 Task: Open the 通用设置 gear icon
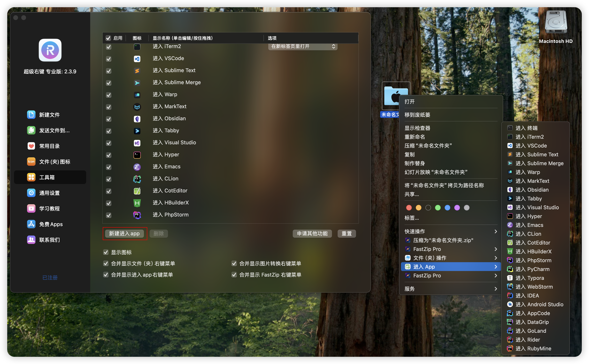click(x=31, y=193)
